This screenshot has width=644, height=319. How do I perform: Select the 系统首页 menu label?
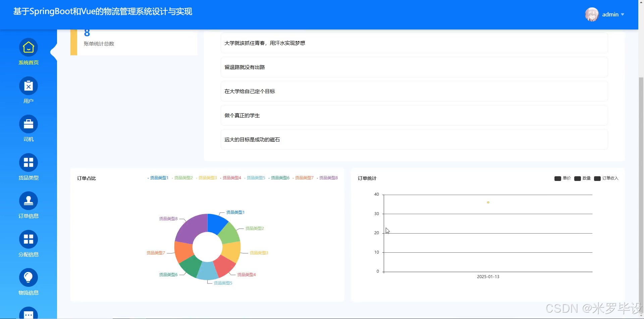tap(29, 63)
